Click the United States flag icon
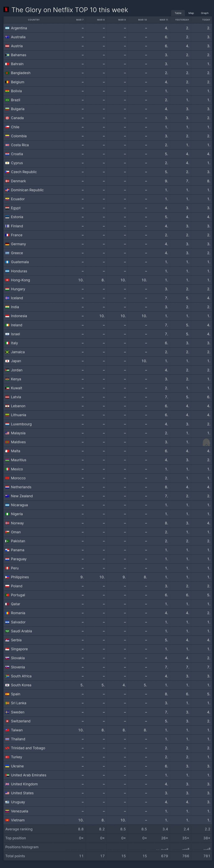Viewport: 214px width, 868px height. tap(7, 793)
